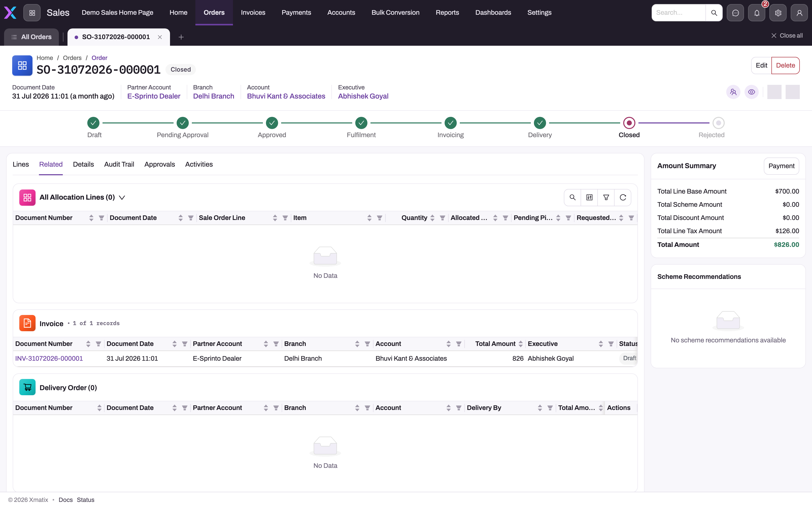
Task: Open the Activities tab
Action: click(x=199, y=164)
